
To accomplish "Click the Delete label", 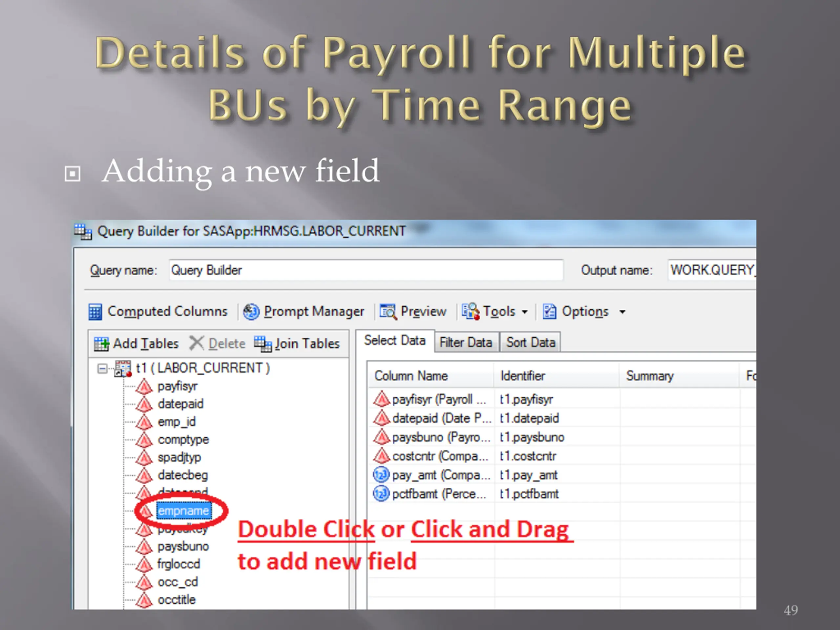I will point(227,344).
